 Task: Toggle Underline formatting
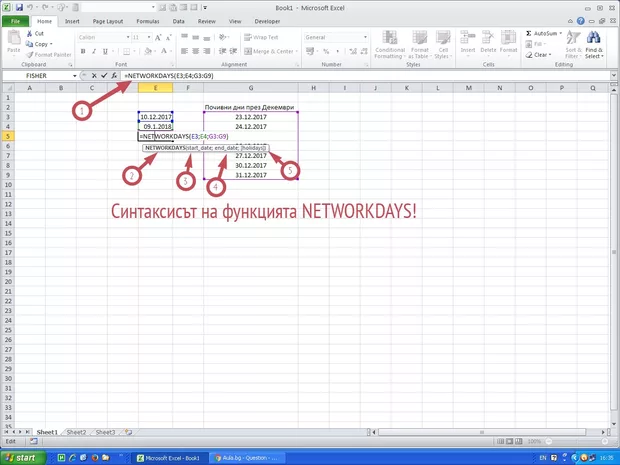pos(105,51)
